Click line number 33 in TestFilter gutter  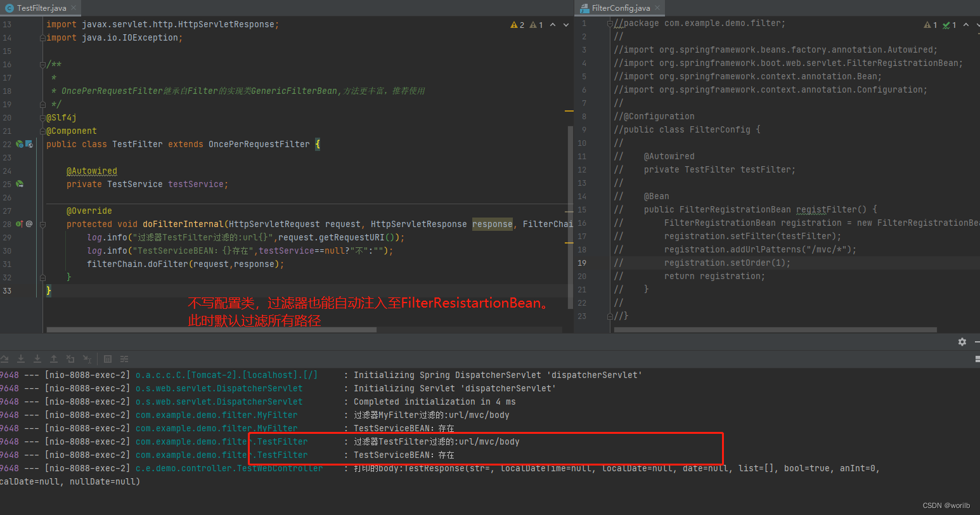click(7, 291)
